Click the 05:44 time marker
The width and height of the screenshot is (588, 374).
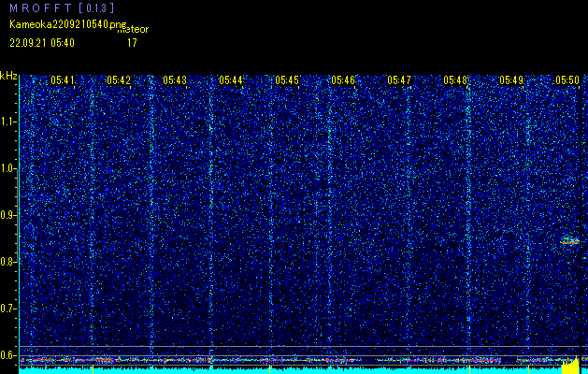(x=231, y=79)
